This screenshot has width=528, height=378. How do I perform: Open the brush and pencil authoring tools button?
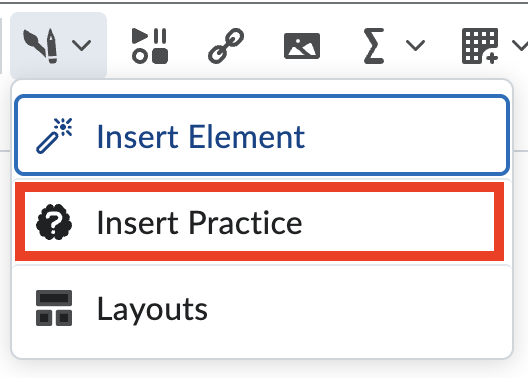coord(59,45)
